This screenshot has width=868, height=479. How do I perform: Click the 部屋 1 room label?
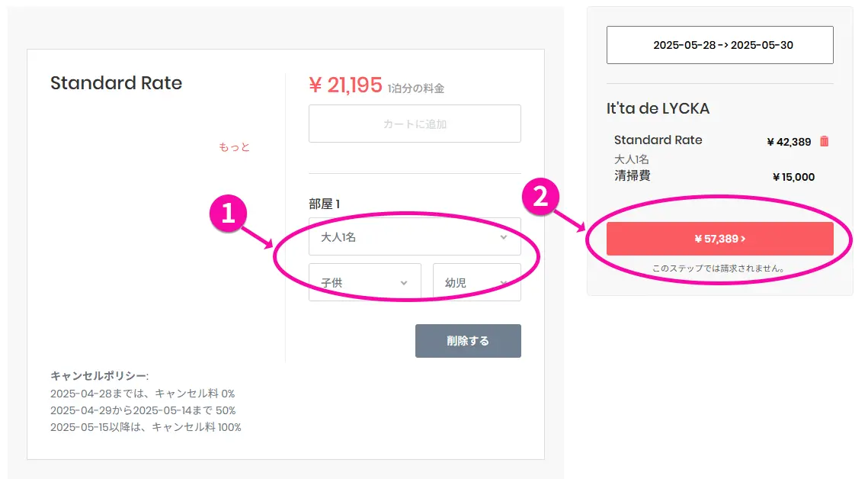pos(324,204)
